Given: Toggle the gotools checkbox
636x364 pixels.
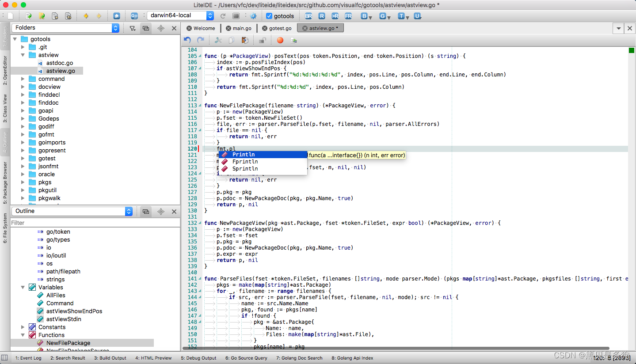Looking at the screenshot, I should click(x=269, y=16).
